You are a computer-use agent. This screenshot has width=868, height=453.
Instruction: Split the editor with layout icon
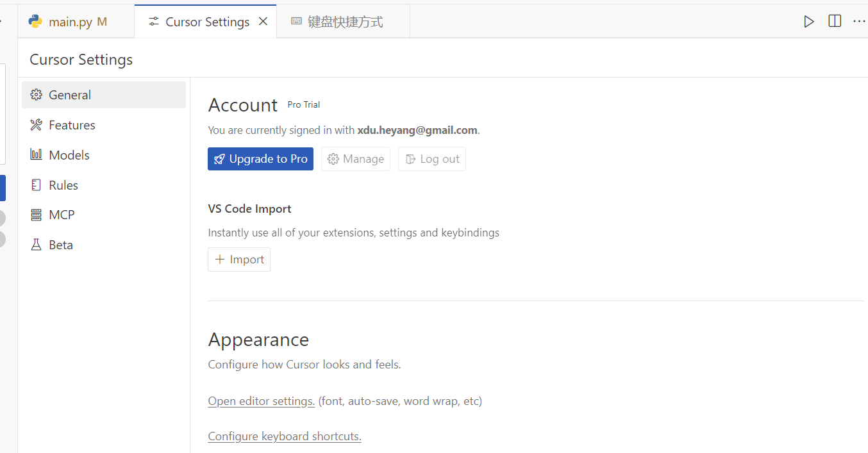(x=835, y=21)
